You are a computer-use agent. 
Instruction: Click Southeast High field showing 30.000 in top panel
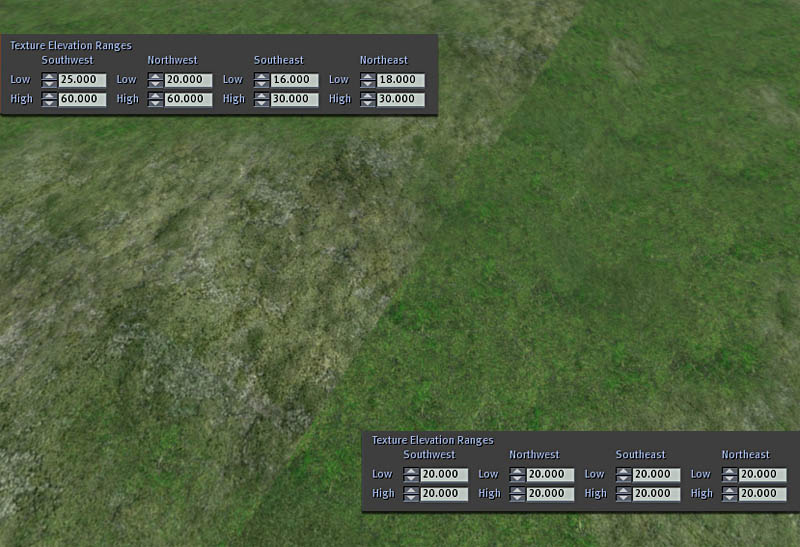tap(295, 99)
